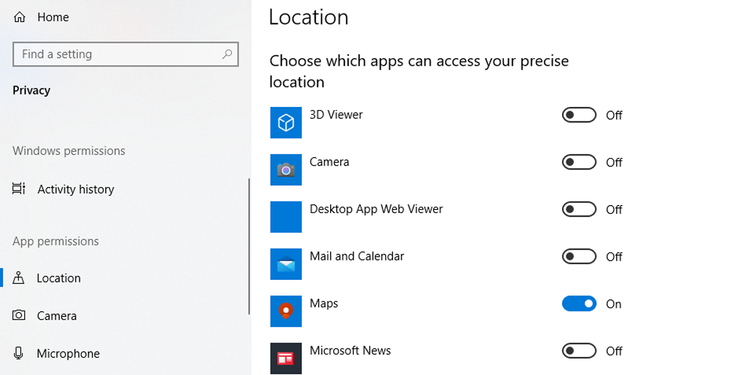
Task: Turn off location access for Maps
Action: pos(579,304)
